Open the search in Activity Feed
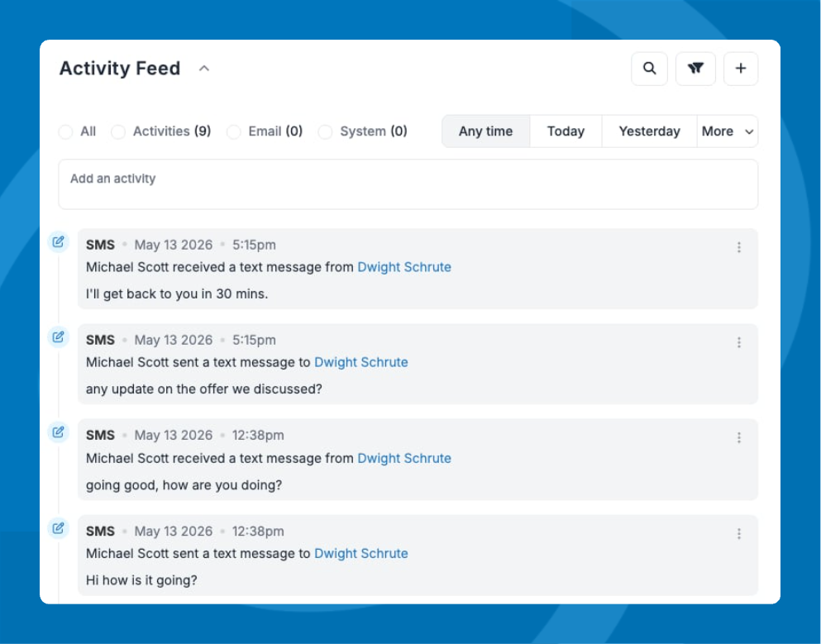This screenshot has width=821, height=644. pos(649,69)
